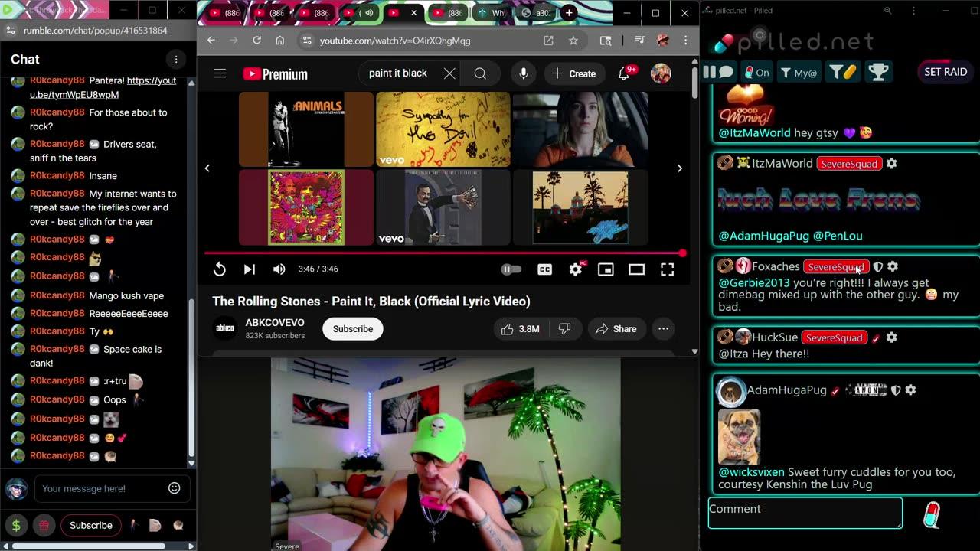Switch to theater mode in player
This screenshot has height=551, width=980.
(636, 269)
